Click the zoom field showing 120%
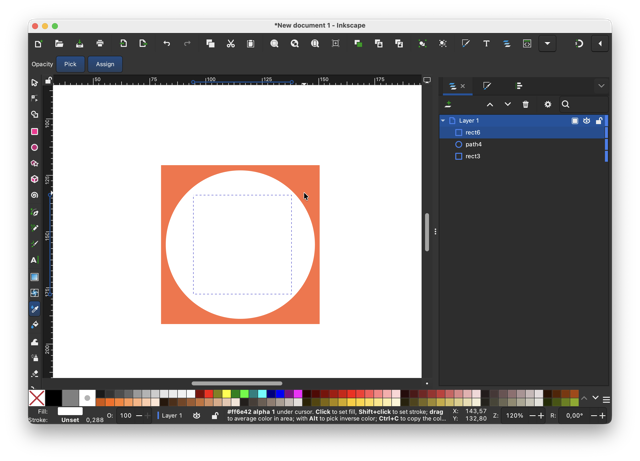 (514, 416)
